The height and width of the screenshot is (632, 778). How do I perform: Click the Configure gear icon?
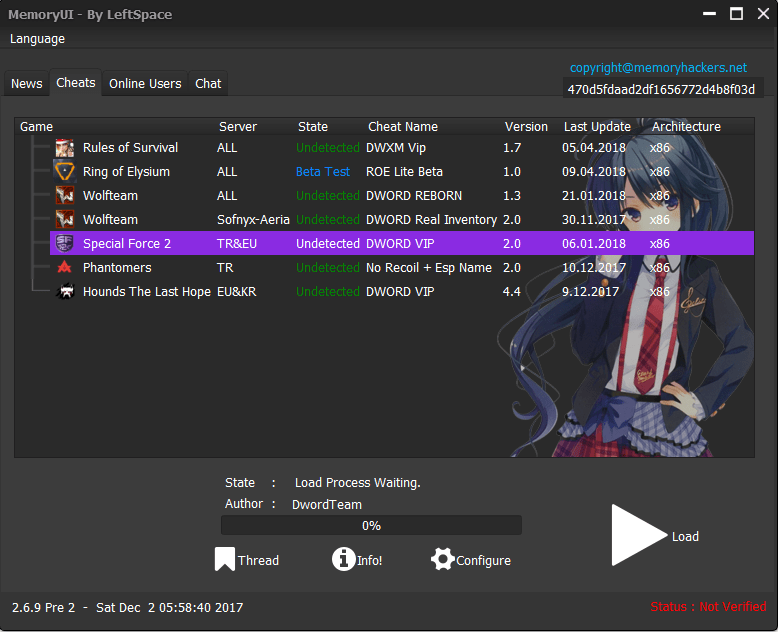coord(443,559)
